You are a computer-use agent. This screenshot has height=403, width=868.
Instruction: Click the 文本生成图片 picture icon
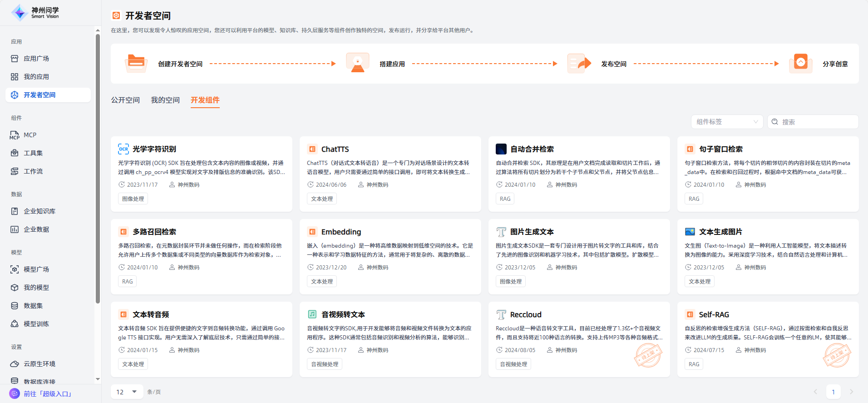click(690, 232)
